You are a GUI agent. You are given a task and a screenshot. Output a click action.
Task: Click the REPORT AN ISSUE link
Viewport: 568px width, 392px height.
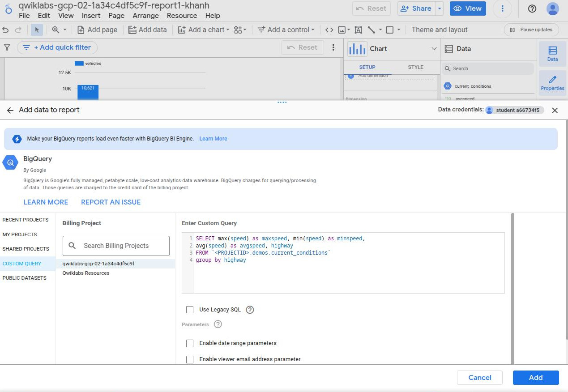click(111, 202)
